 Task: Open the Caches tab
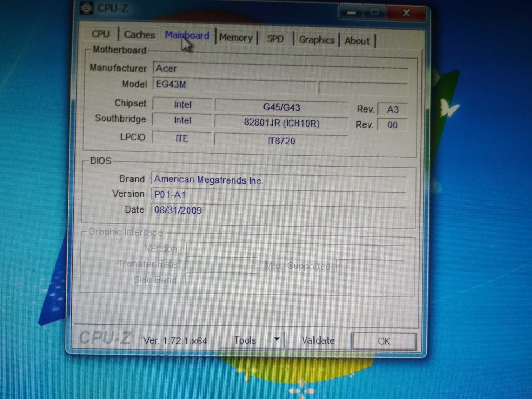(x=139, y=35)
